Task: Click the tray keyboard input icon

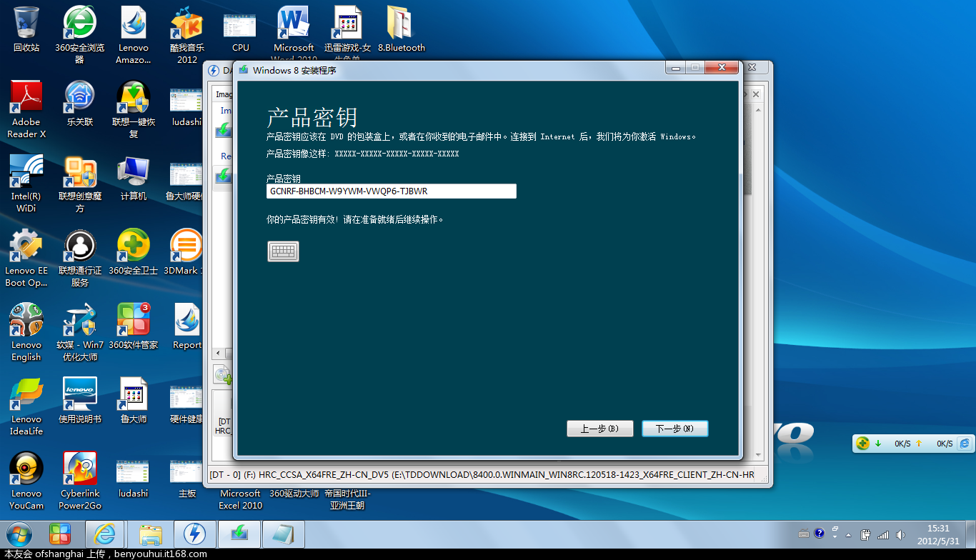Action: pyautogui.click(x=803, y=534)
